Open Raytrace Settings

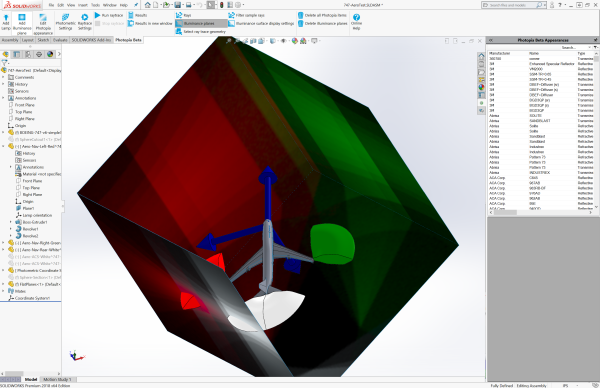coord(85,22)
